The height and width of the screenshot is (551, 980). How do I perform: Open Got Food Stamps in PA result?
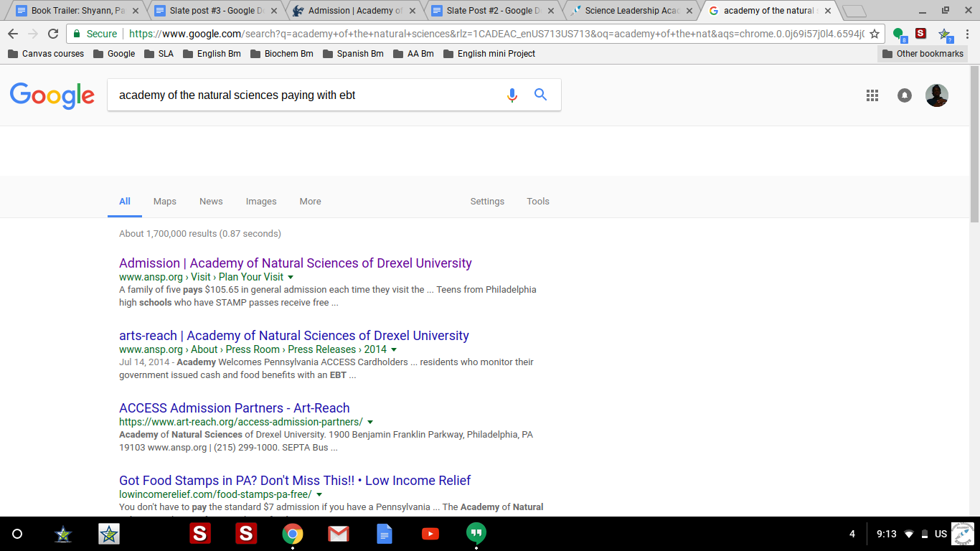click(295, 481)
